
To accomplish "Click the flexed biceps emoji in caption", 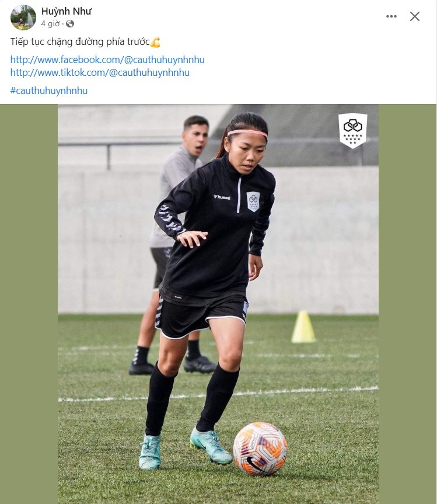I will click(155, 42).
